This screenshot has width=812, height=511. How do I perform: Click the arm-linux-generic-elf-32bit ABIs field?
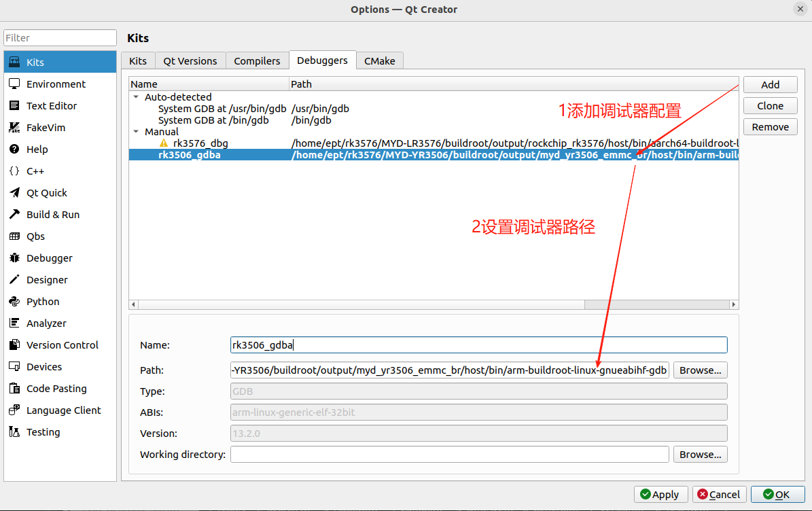tap(478, 412)
